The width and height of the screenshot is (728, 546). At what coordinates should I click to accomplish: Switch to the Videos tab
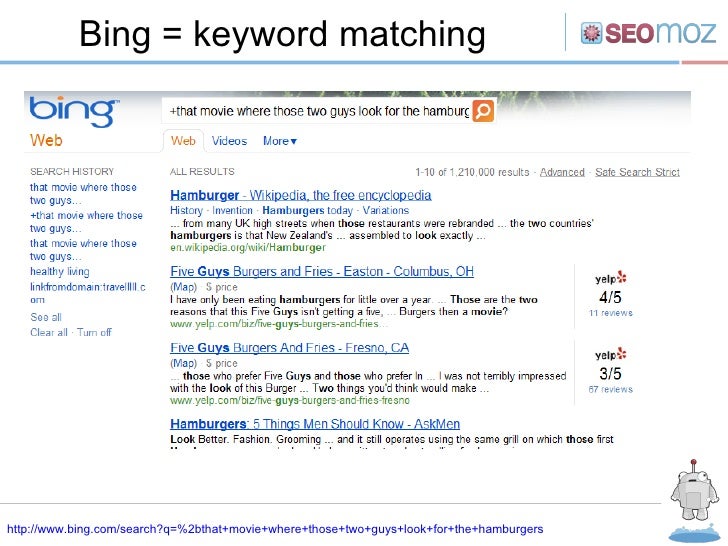point(229,141)
